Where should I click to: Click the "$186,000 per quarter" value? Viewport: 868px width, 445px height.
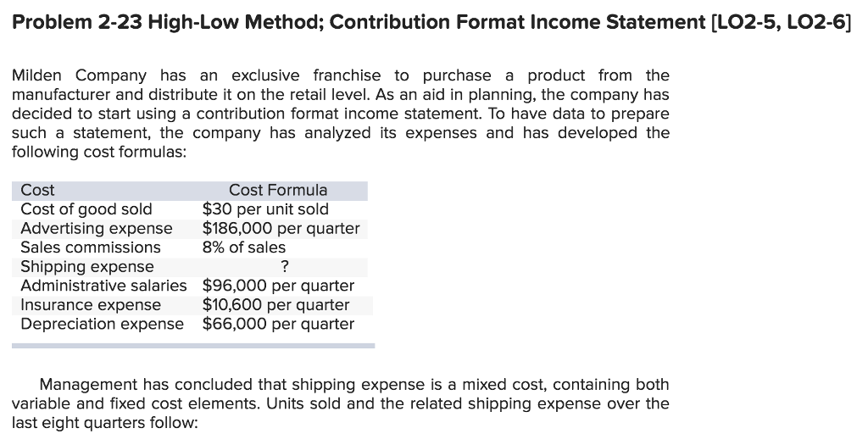(x=281, y=228)
